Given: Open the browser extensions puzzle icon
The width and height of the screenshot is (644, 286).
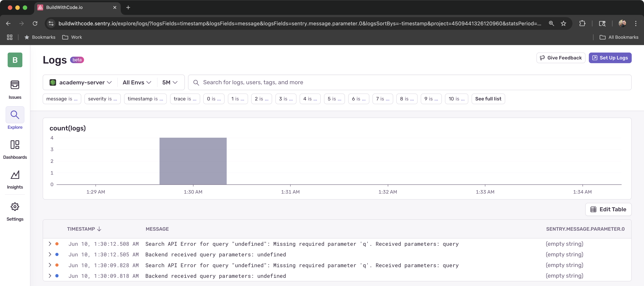Looking at the screenshot, I should click(582, 23).
